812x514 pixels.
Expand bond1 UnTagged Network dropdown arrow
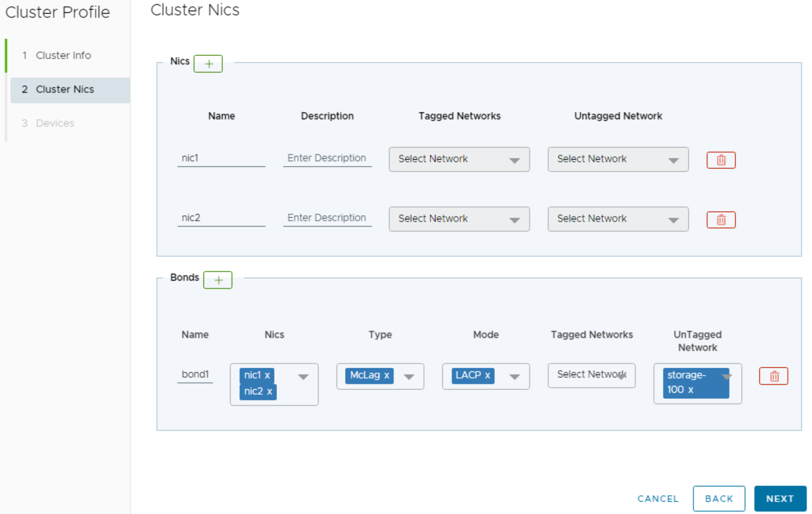click(x=726, y=376)
